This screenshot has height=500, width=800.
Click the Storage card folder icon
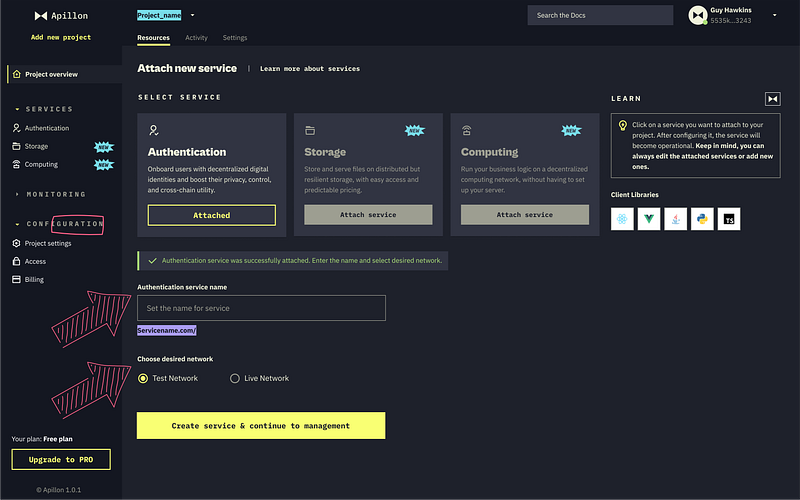coord(310,131)
